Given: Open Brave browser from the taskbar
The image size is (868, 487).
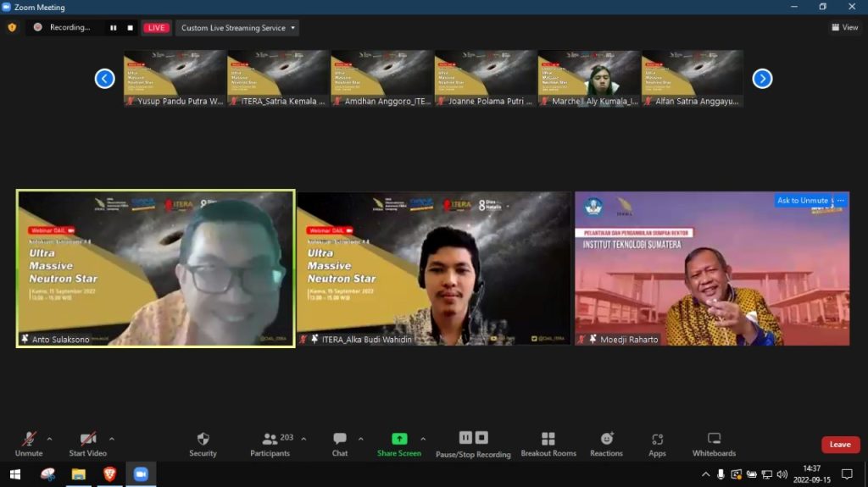Looking at the screenshot, I should pyautogui.click(x=109, y=474).
